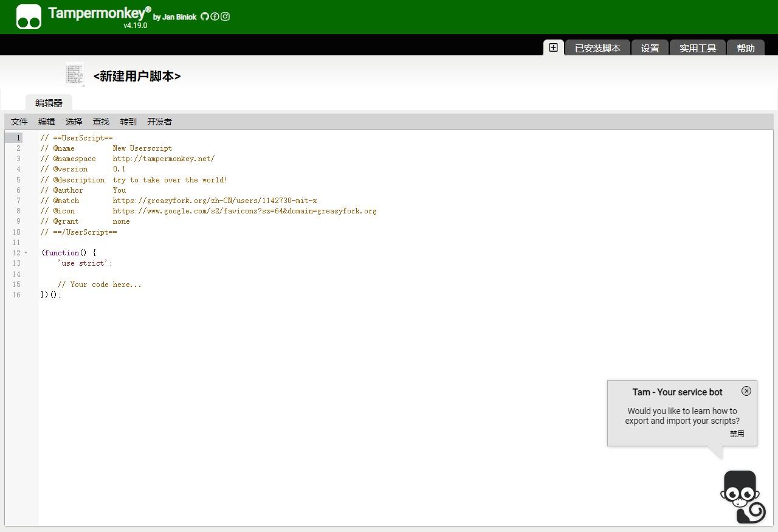Click the script thumbnail icon beside the title
This screenshot has height=532, width=778.
[75, 74]
